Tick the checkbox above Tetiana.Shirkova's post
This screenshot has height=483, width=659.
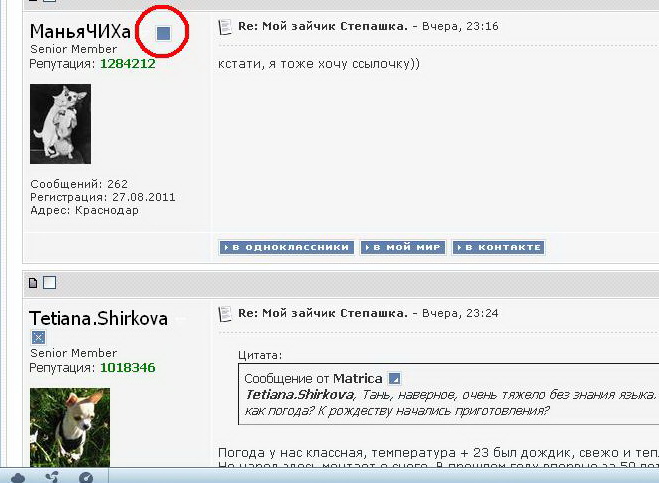point(49,283)
